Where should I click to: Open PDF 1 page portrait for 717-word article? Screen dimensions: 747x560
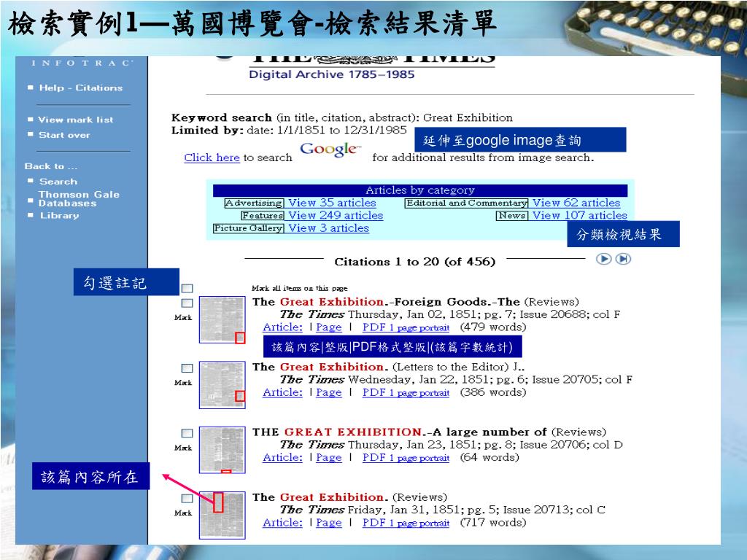pos(406,523)
